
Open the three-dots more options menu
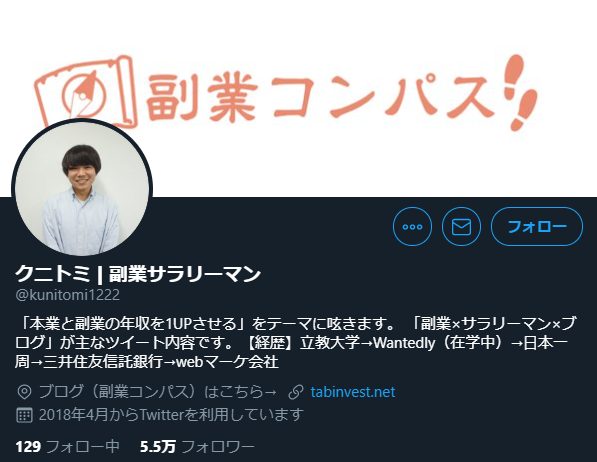pyautogui.click(x=412, y=227)
